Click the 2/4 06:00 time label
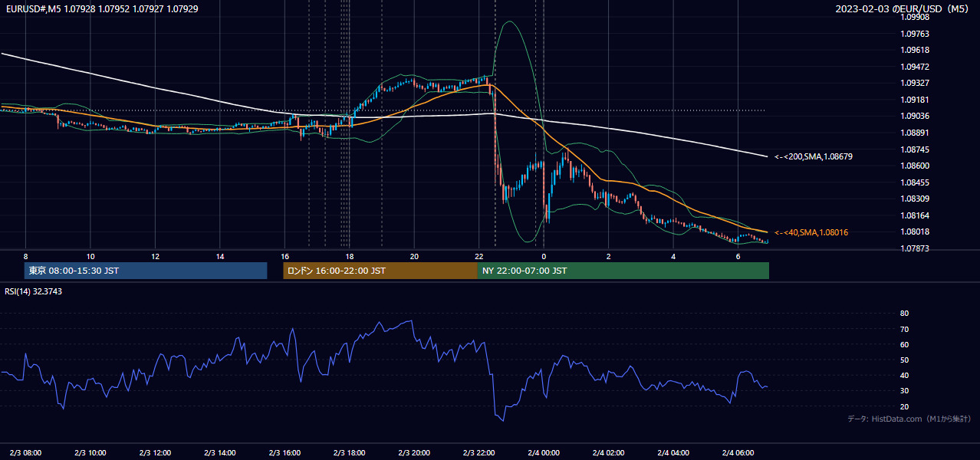 pyautogui.click(x=738, y=453)
